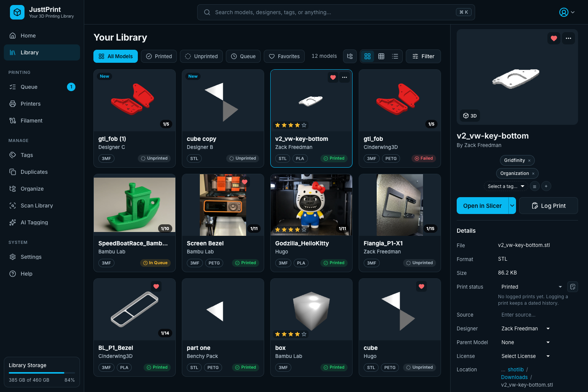
Task: Open Select License dropdown
Action: pyautogui.click(x=526, y=356)
